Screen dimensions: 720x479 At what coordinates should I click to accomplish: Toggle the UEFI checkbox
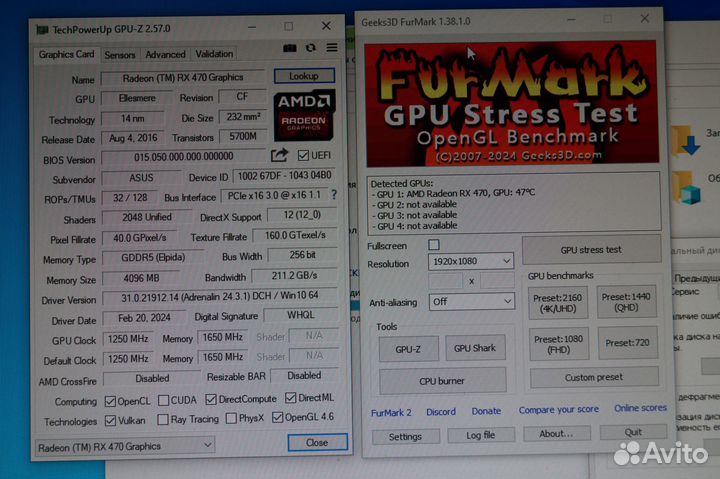303,155
